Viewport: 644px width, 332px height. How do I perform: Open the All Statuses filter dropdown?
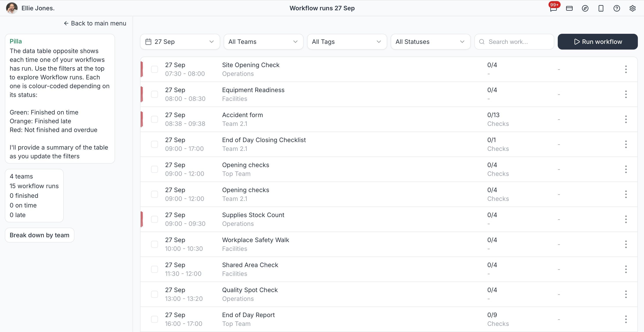coord(430,42)
